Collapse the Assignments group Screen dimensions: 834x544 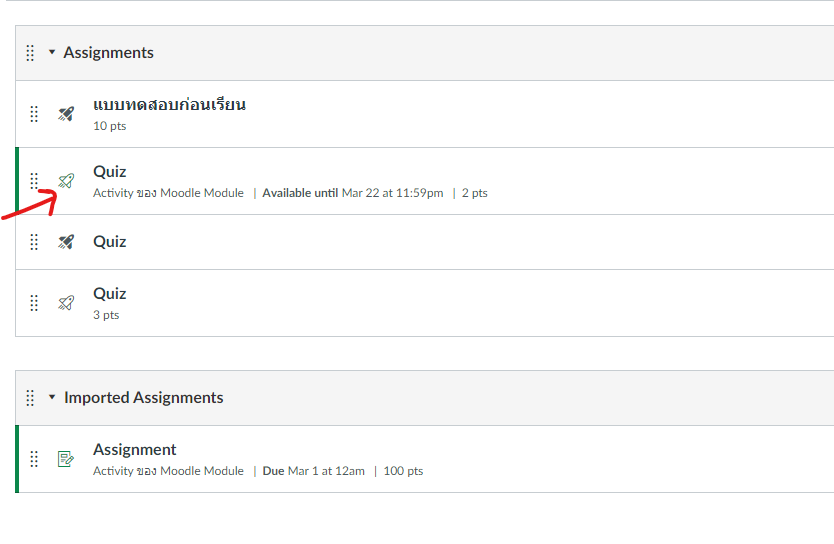pos(52,53)
